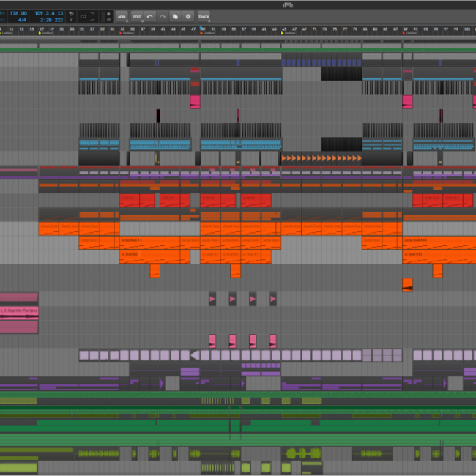Click the undo arrow in the toolbar
This screenshot has width=476, height=476.
tap(150, 15)
